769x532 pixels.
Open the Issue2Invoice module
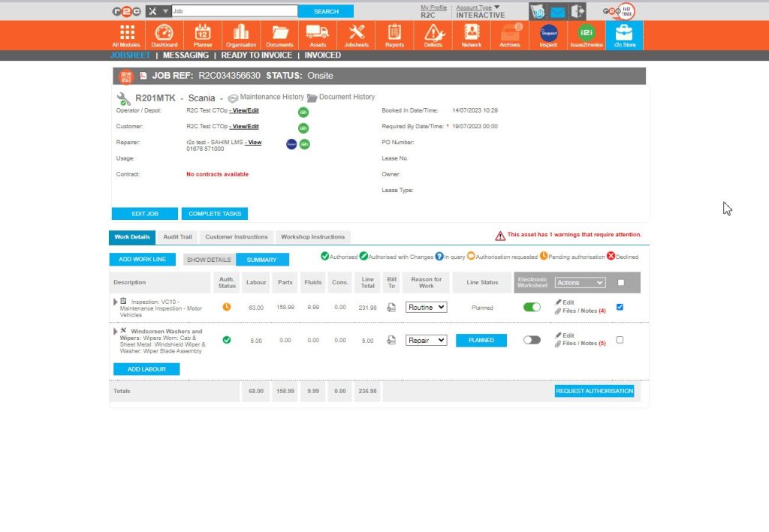click(587, 35)
